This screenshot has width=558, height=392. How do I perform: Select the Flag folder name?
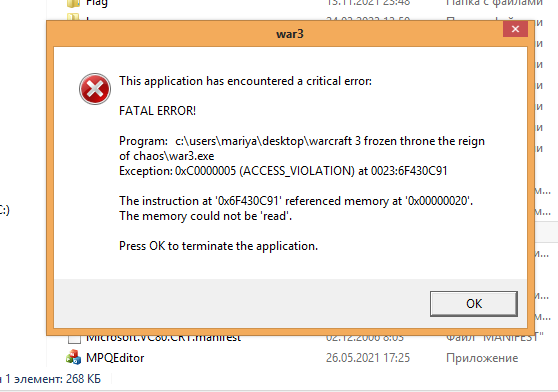[97, 3]
